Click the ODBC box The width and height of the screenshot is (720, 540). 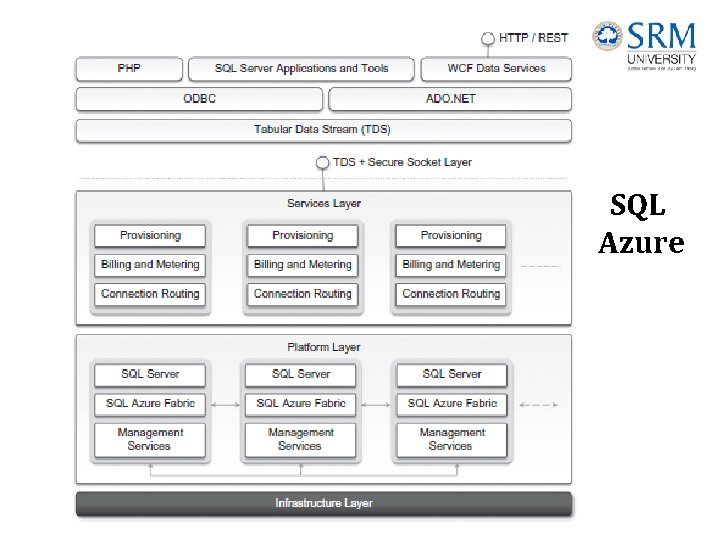(x=199, y=99)
